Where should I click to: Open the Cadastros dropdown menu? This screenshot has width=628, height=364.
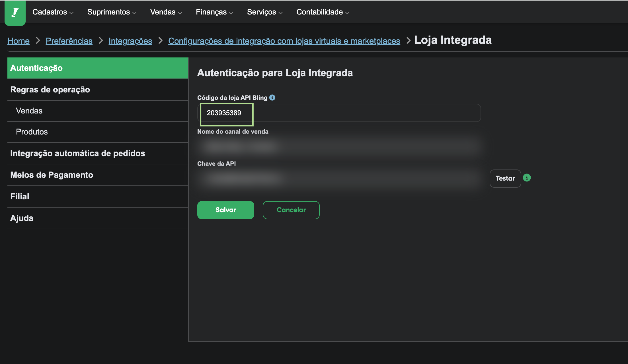pyautogui.click(x=53, y=12)
